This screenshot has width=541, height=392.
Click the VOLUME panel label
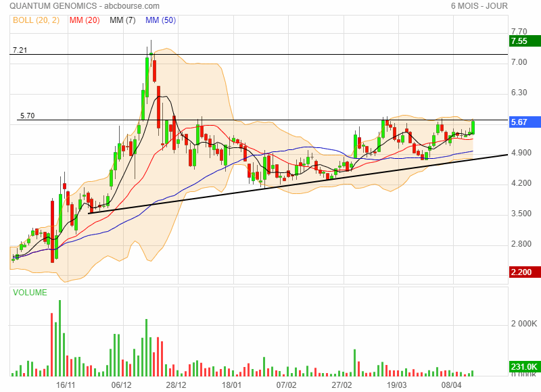[x=30, y=293]
